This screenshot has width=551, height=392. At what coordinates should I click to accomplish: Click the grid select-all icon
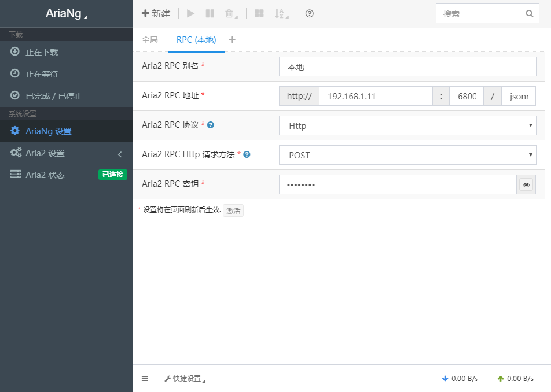pos(259,14)
